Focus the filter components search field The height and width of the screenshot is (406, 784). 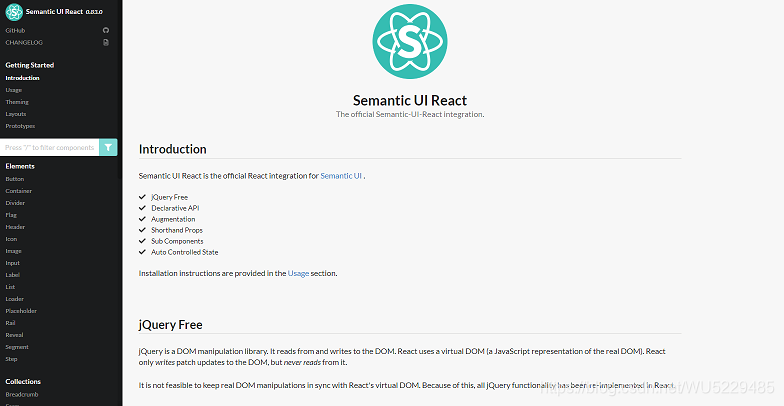(50, 148)
